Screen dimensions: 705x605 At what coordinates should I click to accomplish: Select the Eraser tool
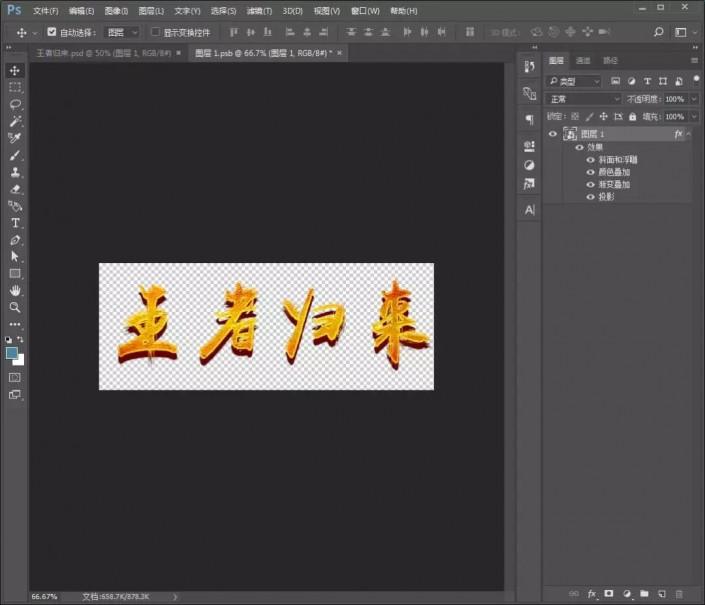pos(15,188)
